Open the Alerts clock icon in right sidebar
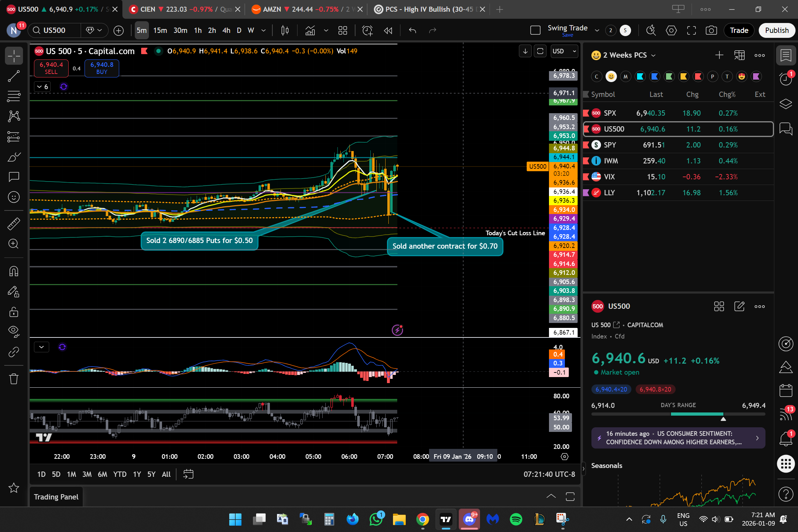 [x=786, y=79]
